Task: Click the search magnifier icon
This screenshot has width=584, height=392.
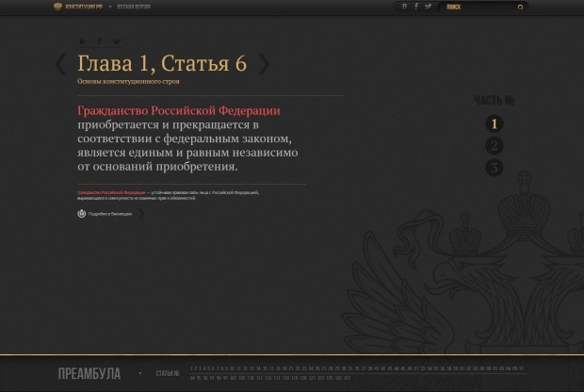Action: coord(520,7)
